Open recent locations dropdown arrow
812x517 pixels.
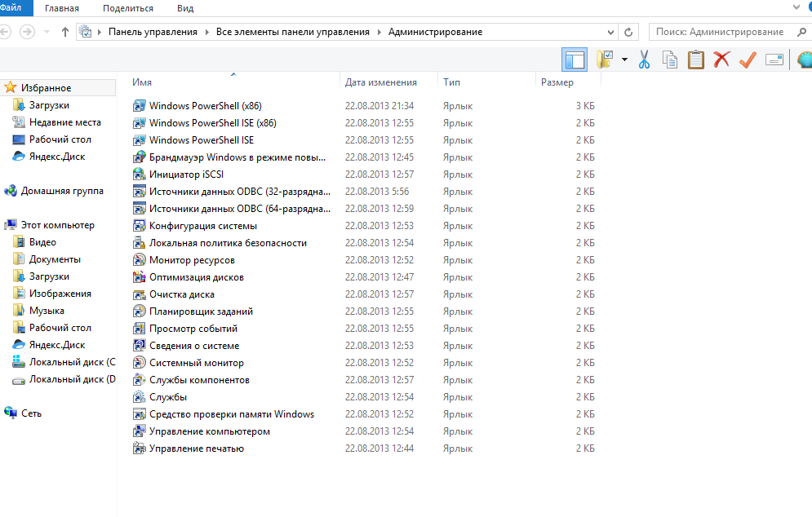(x=47, y=32)
